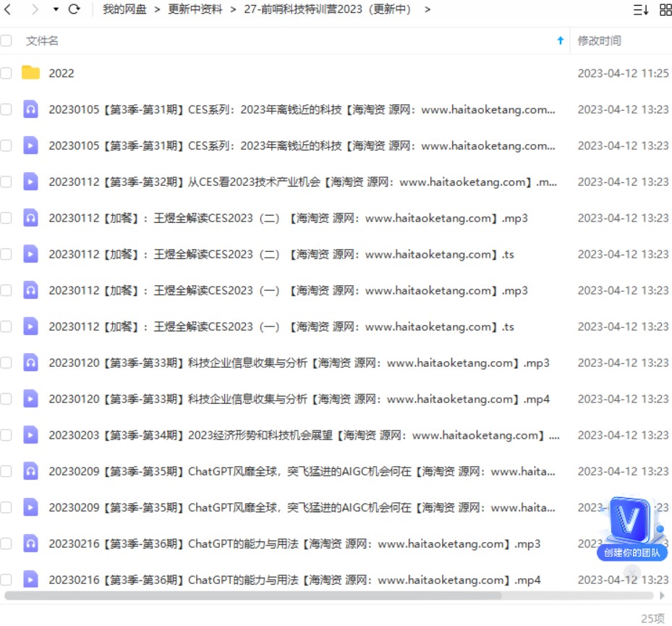Open 20230203 第34期 2023经济形势和科技机会展望
The image size is (672, 626).
click(305, 436)
